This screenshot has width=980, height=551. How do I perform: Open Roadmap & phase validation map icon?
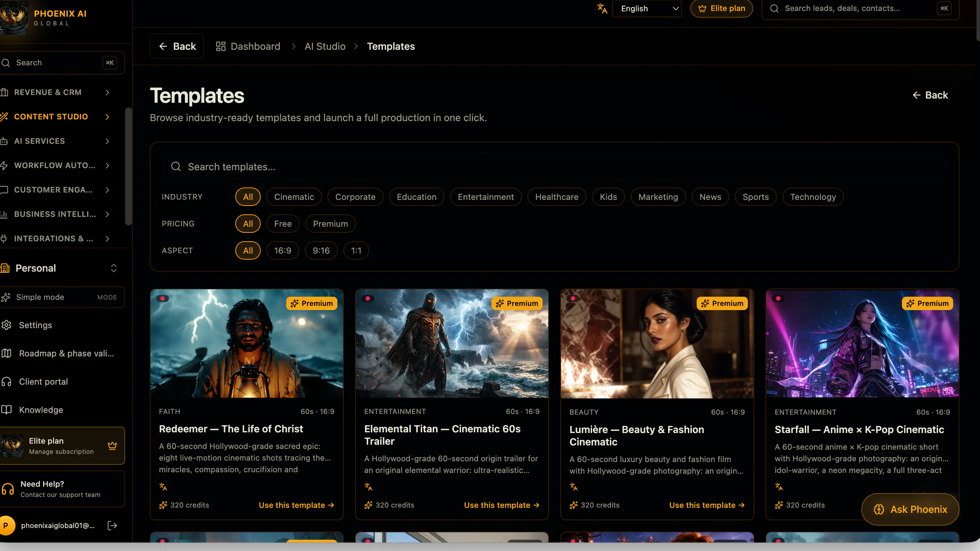[x=6, y=353]
